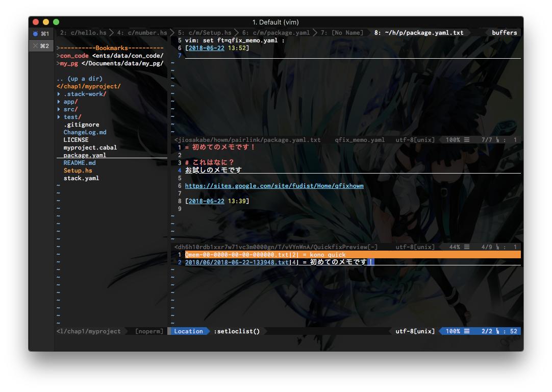Open the 7: [No Name] buffer tab
Image resolution: width=552 pixels, height=392 pixels.
tap(342, 33)
